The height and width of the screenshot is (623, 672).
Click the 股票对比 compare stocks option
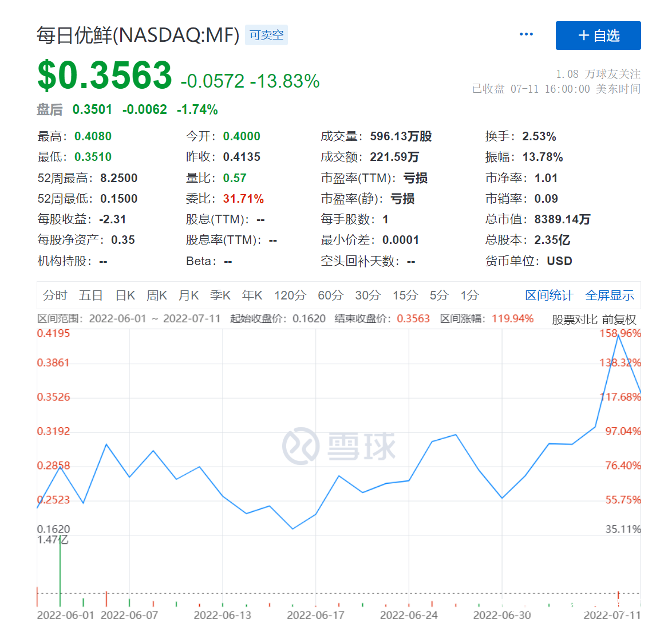point(574,320)
